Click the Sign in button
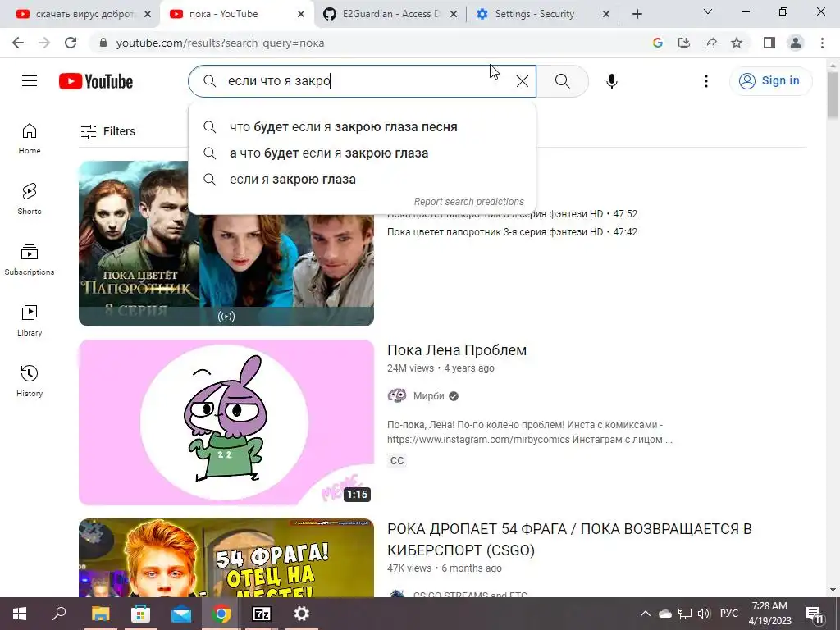840x630 pixels. pyautogui.click(x=770, y=81)
